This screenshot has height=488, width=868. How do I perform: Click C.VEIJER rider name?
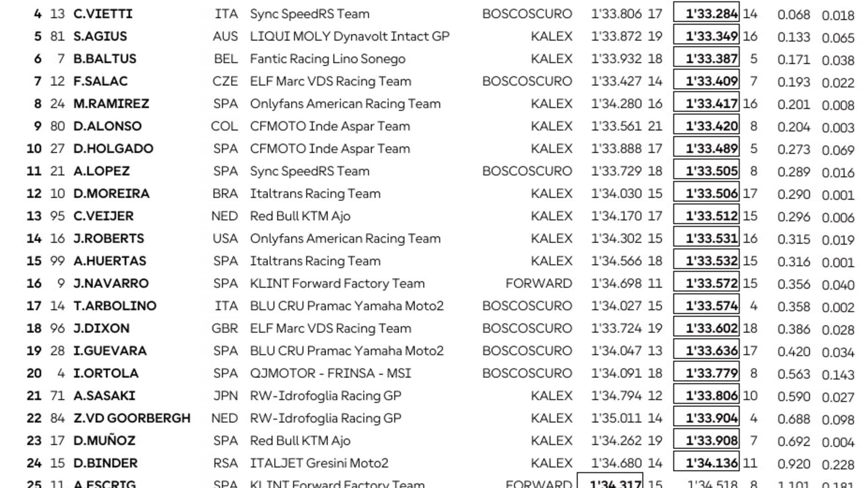pos(103,216)
